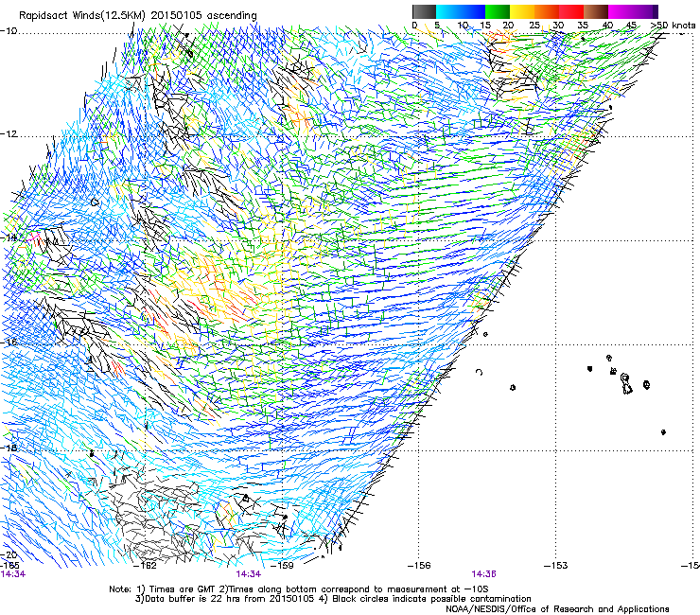
Task: Select the yellow 20-25 knots legend segment
Action: click(522, 11)
